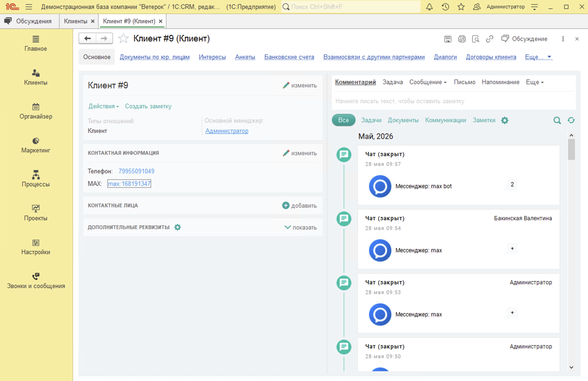
Task: Click timeline vertical scrollbar thumb
Action: [x=571, y=149]
